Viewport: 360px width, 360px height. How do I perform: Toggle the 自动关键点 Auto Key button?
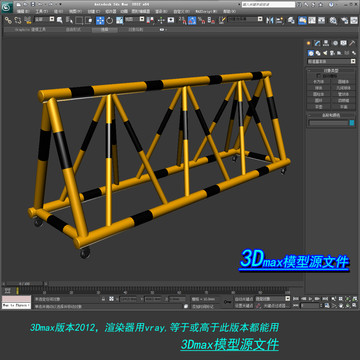244,299
